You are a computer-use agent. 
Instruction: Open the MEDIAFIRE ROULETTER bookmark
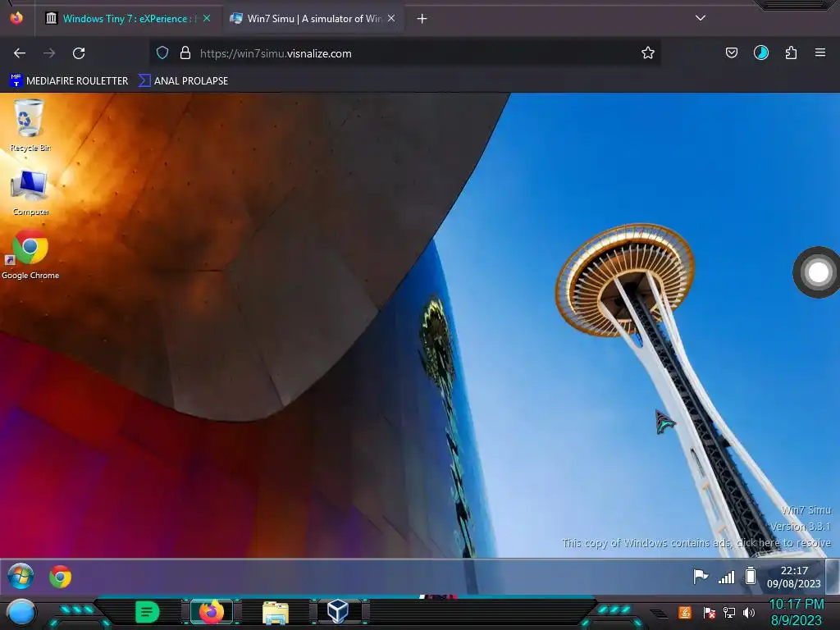coord(69,81)
